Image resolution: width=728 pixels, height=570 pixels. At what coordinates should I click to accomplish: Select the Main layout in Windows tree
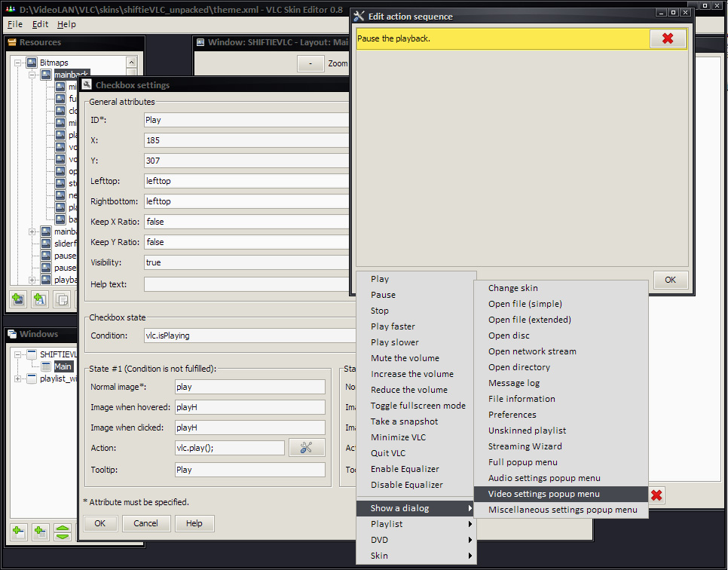[x=63, y=366]
